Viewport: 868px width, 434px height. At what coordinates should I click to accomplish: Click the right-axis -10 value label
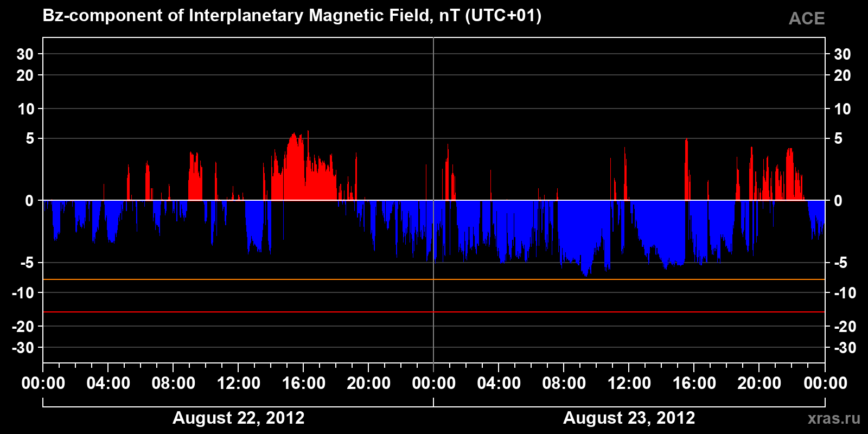[845, 293]
